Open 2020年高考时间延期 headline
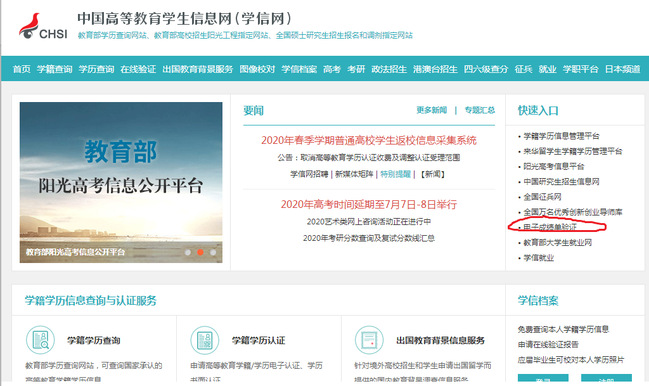 369,204
